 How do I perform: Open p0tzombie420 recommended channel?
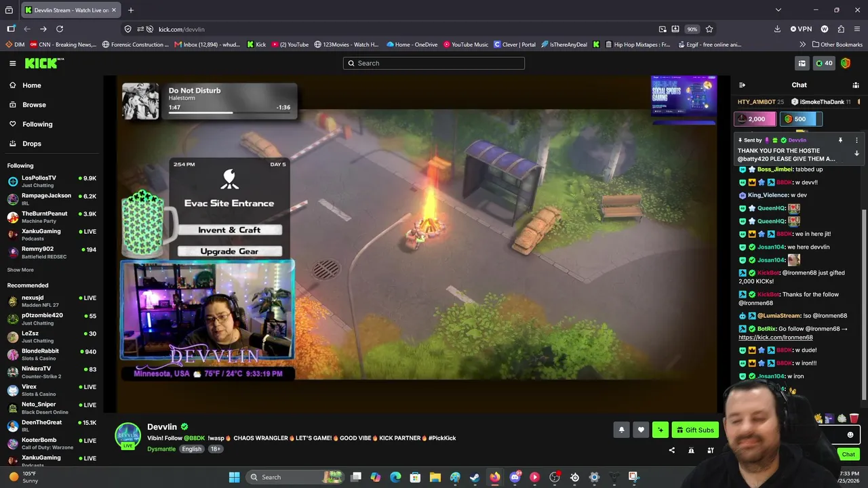click(52, 319)
